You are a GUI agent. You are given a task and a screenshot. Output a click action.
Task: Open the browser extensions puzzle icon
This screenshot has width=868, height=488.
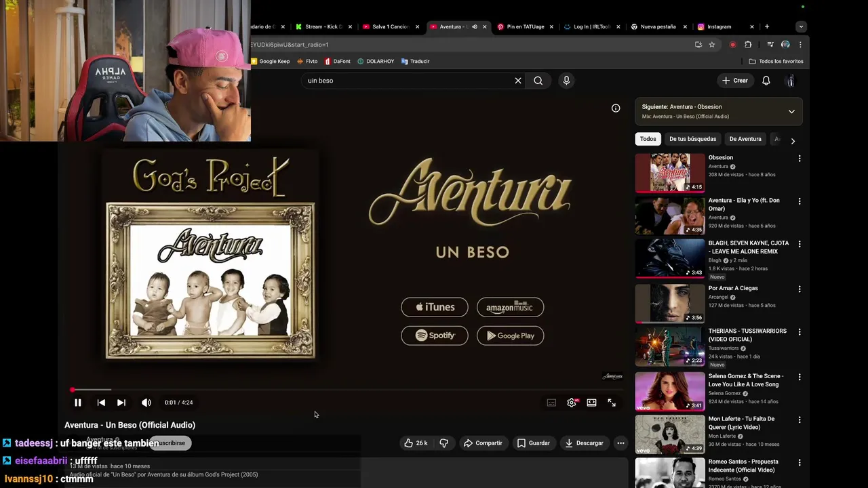click(748, 45)
